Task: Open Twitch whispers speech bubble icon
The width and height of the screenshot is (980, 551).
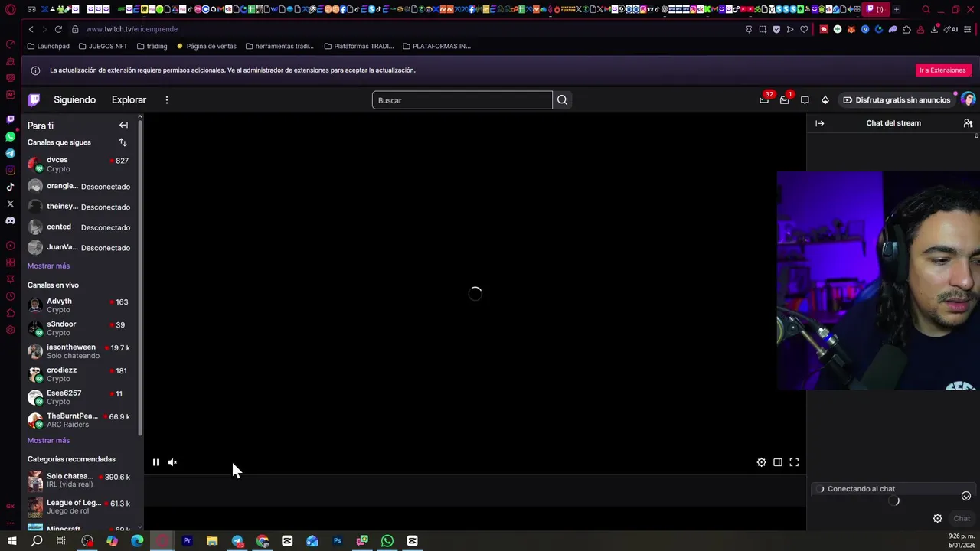Action: (805, 100)
